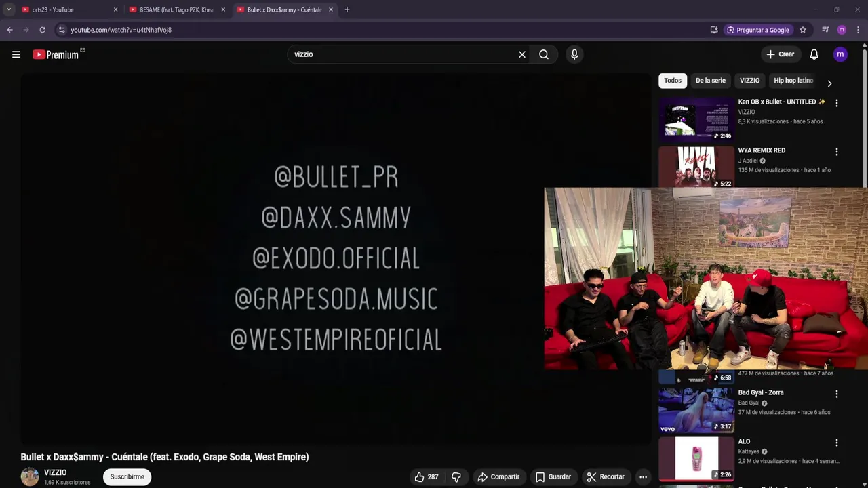Select the Todos filter chip
The height and width of the screenshot is (488, 868).
click(673, 81)
